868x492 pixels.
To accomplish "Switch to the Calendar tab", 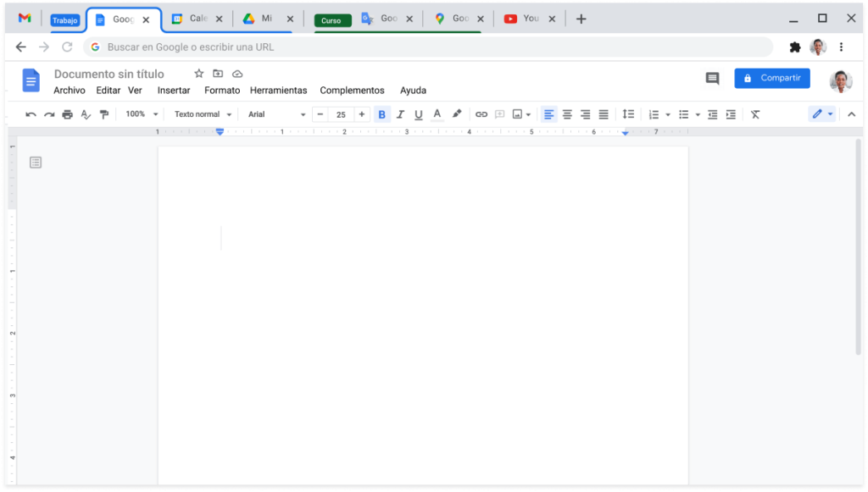I will [192, 18].
